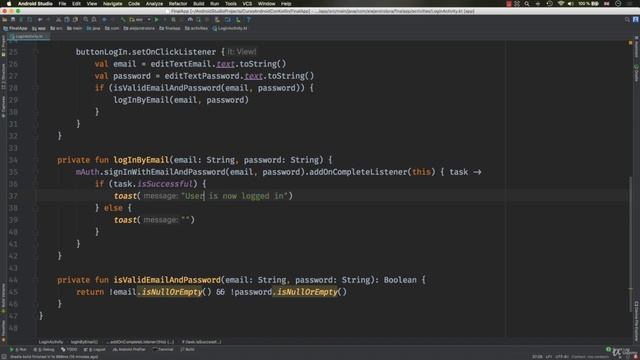Open the Debug tool window
Screen dimensions: 640x360
point(44,350)
